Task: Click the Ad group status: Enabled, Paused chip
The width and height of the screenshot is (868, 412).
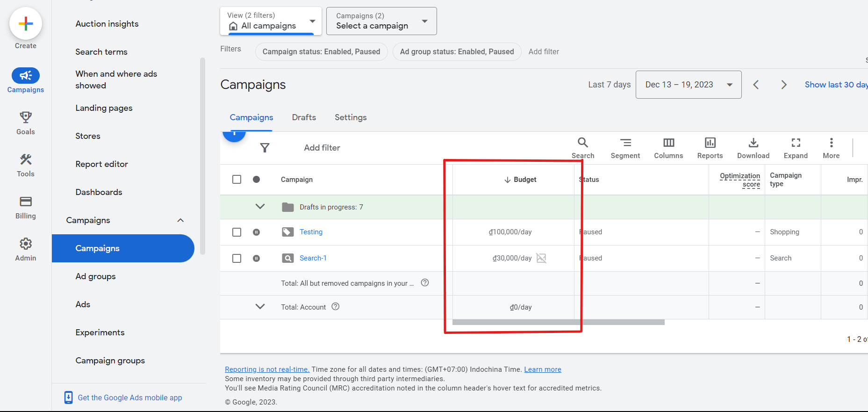Action: 457,51
